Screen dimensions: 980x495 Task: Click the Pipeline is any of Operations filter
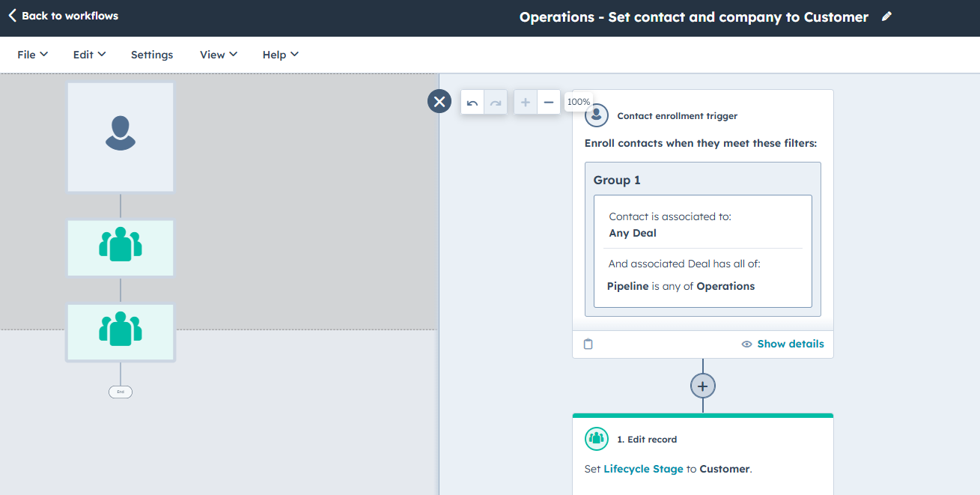pyautogui.click(x=681, y=286)
